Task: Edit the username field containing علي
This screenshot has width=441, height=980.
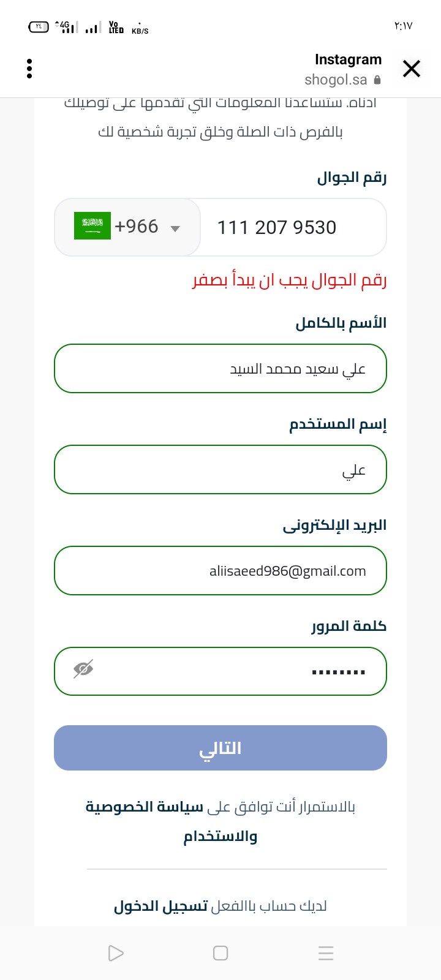Action: coord(221,470)
